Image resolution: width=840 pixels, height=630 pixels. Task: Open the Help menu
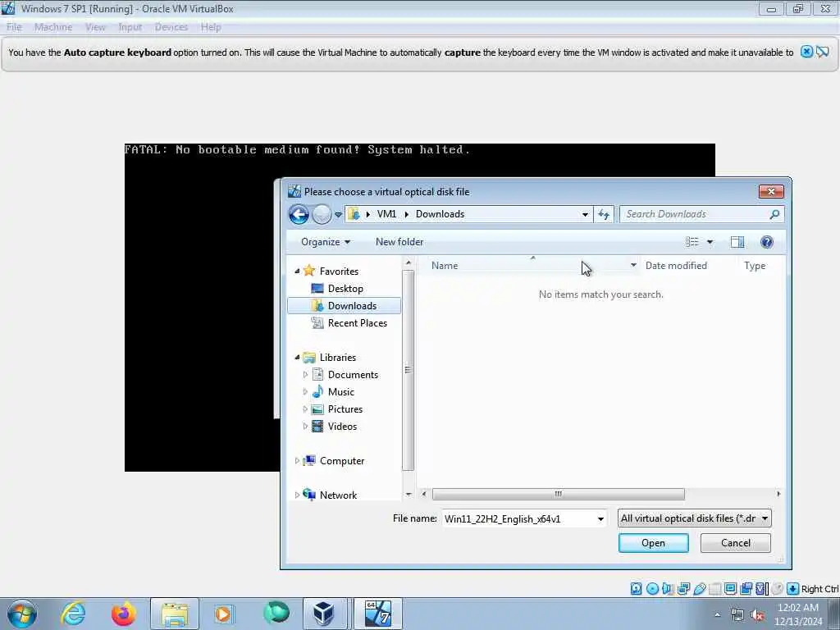coord(211,27)
